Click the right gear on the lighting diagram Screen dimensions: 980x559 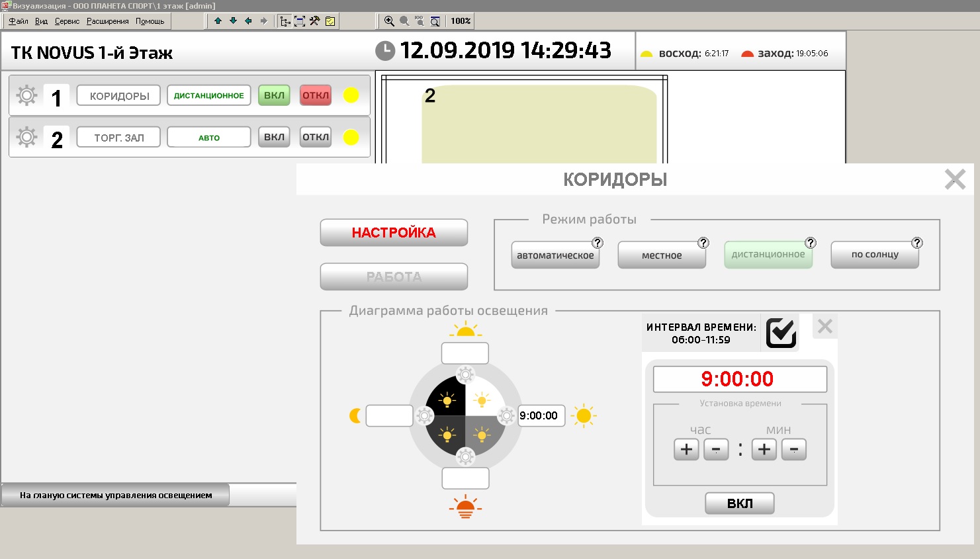point(506,415)
